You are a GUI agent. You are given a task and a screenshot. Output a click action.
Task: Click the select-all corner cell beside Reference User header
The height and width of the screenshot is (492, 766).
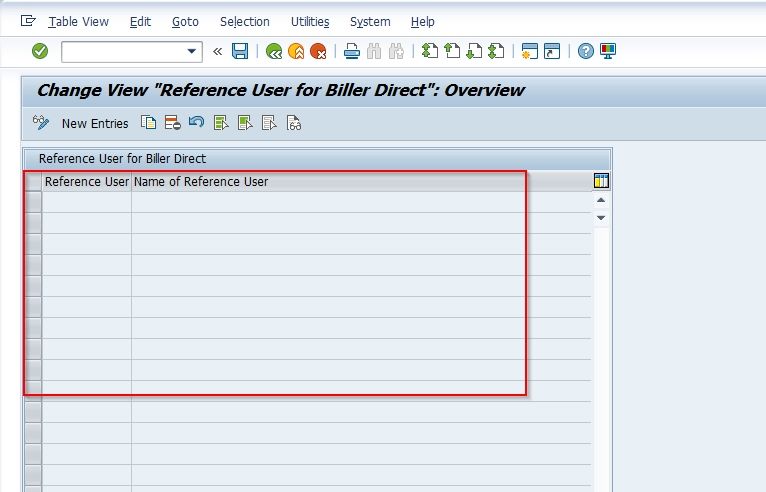pyautogui.click(x=33, y=181)
